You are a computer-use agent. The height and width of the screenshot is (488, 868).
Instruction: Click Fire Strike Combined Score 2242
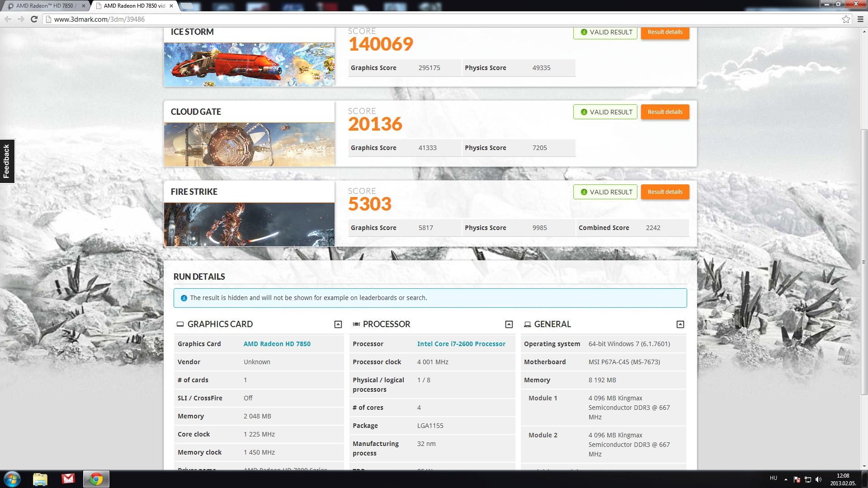tap(653, 228)
